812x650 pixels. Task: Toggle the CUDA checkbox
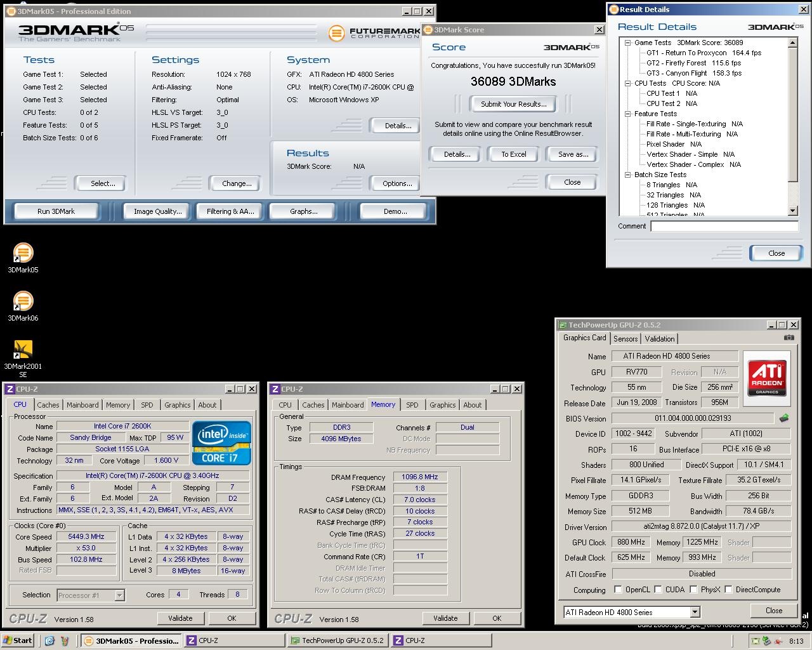point(658,590)
